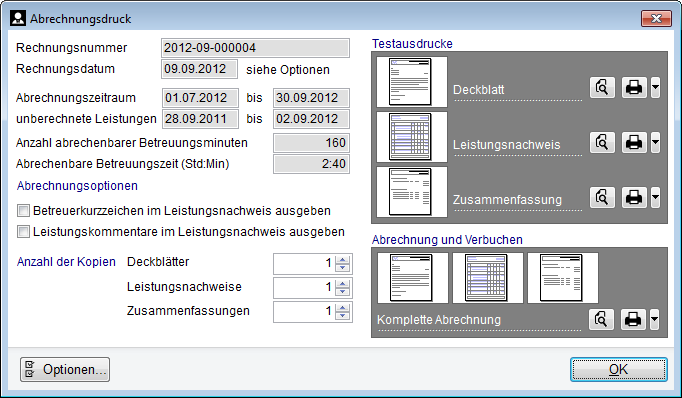Click the Zusammenfassung thumbnail in Testausdrucke
Screen dimensions: 682x398
411,192
